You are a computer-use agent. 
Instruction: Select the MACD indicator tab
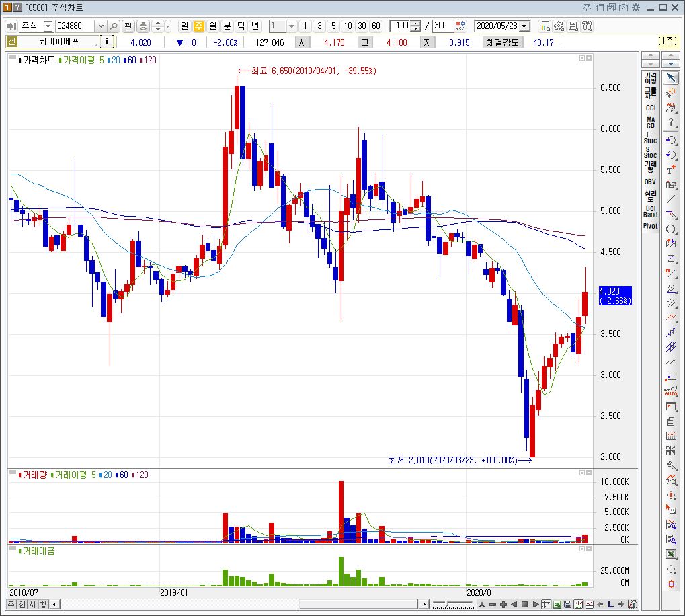click(x=651, y=122)
